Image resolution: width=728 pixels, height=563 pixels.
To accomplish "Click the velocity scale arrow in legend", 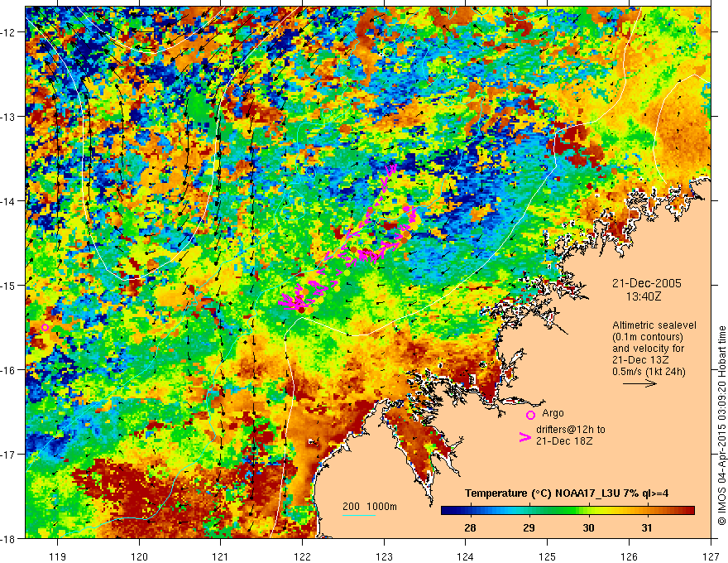I will coord(639,383).
